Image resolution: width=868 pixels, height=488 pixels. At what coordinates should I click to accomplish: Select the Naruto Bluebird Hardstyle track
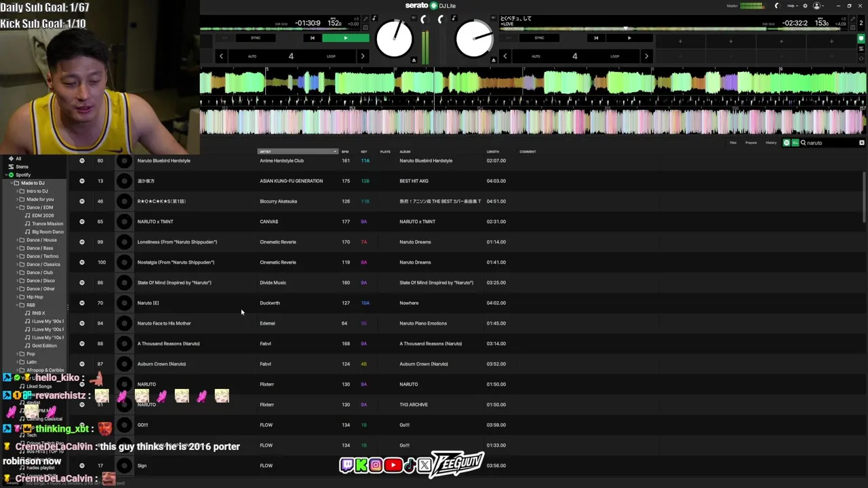[163, 161]
